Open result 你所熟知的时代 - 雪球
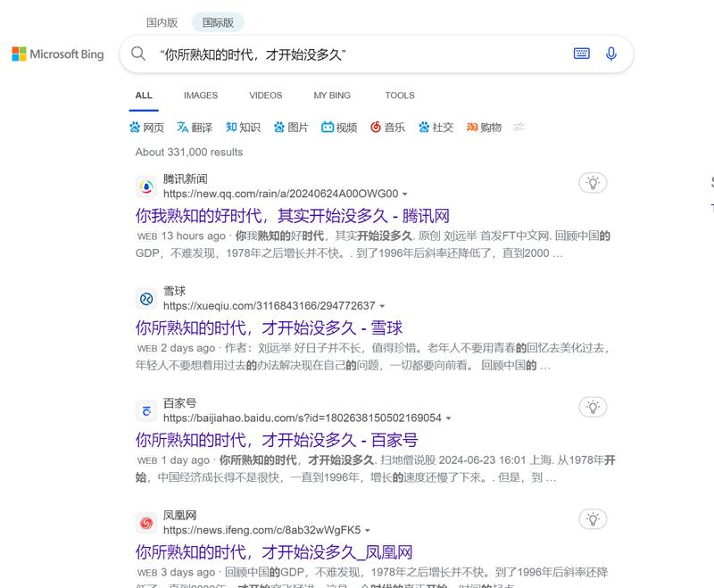This screenshot has height=588, width=714. click(x=269, y=327)
